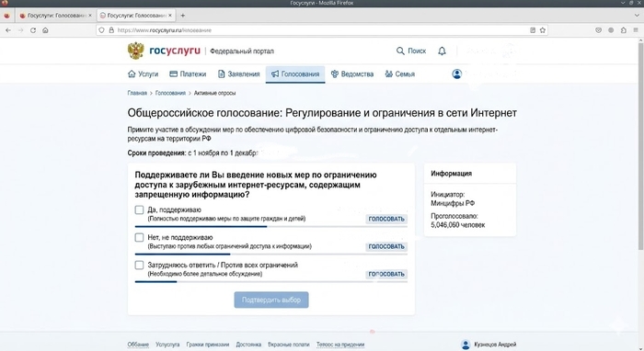This screenshot has width=644, height=351.
Task: Open the Ведомства navigation item
Action: [x=352, y=74]
